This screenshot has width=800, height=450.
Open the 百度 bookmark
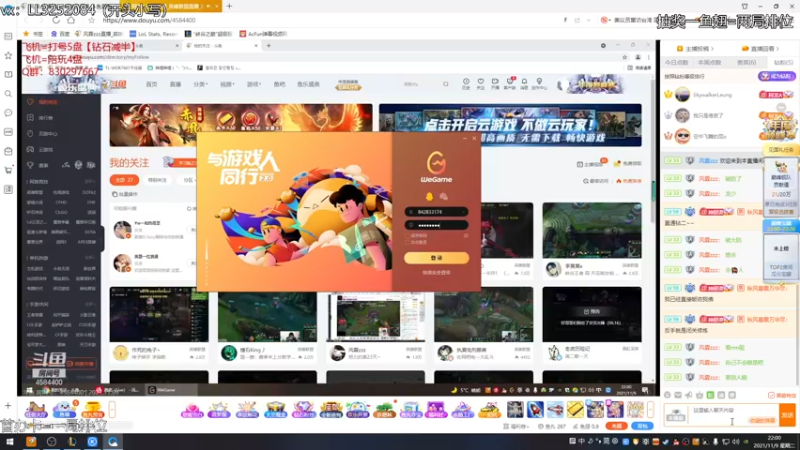(x=61, y=34)
